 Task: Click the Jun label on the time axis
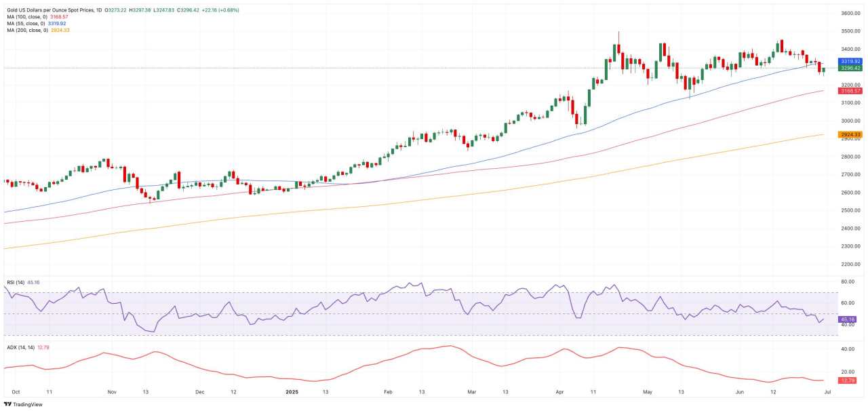[x=741, y=392]
